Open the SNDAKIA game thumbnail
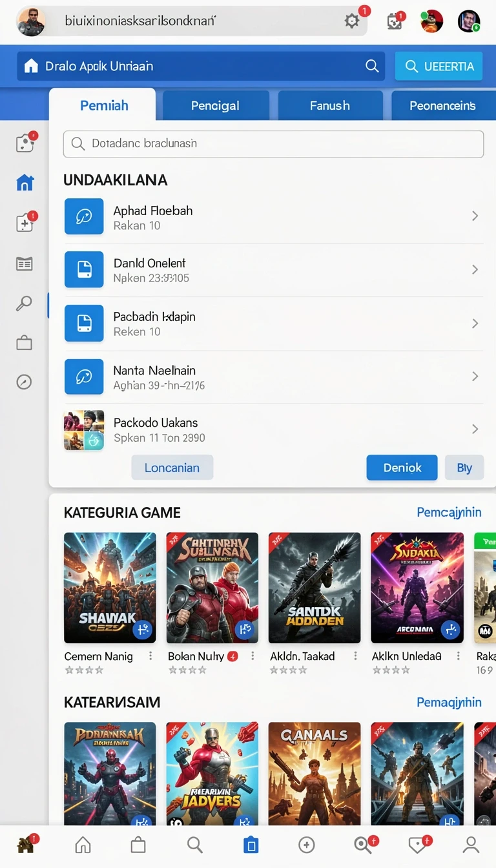This screenshot has height=868, width=496. (x=417, y=588)
